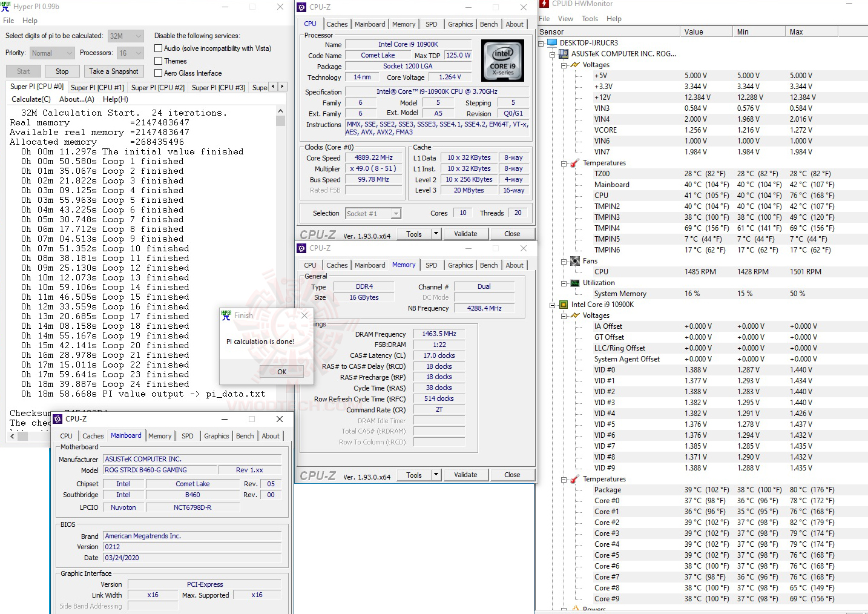Screen dimensions: 868x614
Task: Click the horizontal scrollbar left arrow in Hyper PI
Action: (13, 436)
